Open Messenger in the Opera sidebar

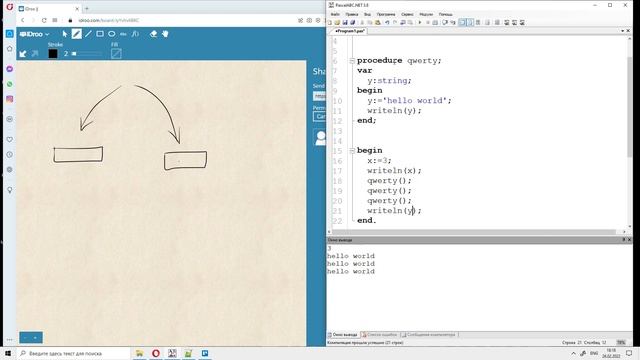pyautogui.click(x=10, y=69)
